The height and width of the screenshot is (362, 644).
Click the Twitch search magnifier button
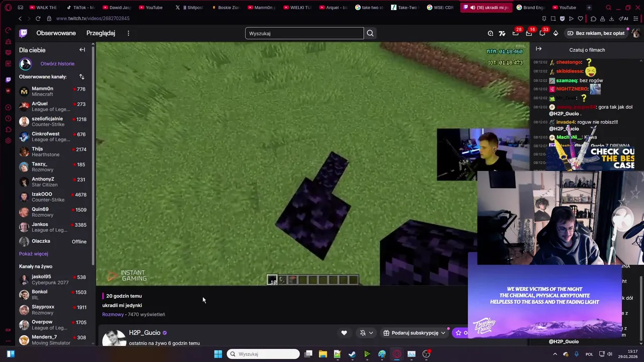(x=370, y=33)
